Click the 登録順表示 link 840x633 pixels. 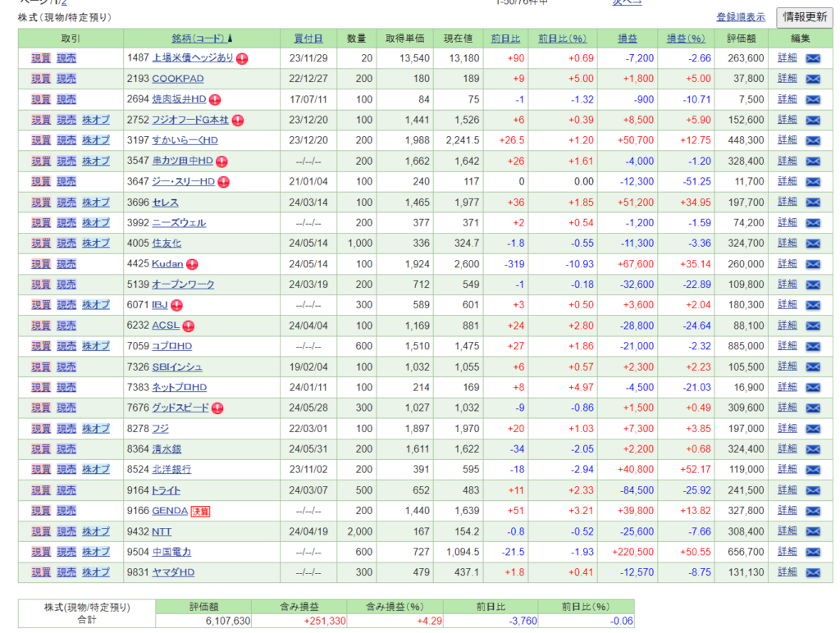pyautogui.click(x=740, y=17)
